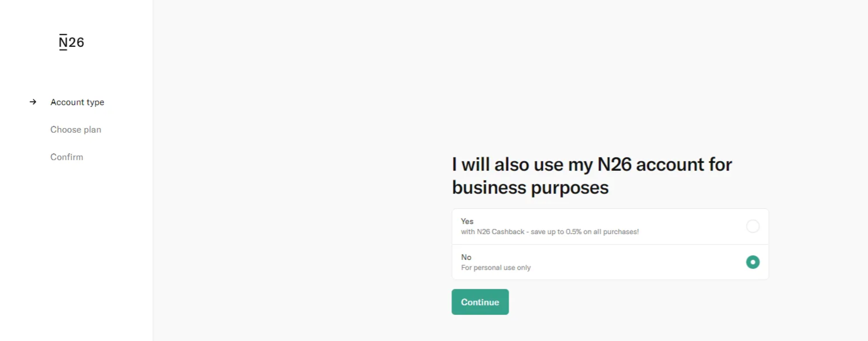The width and height of the screenshot is (868, 341).
Task: Click the heading line "business purposes"
Action: (530, 188)
